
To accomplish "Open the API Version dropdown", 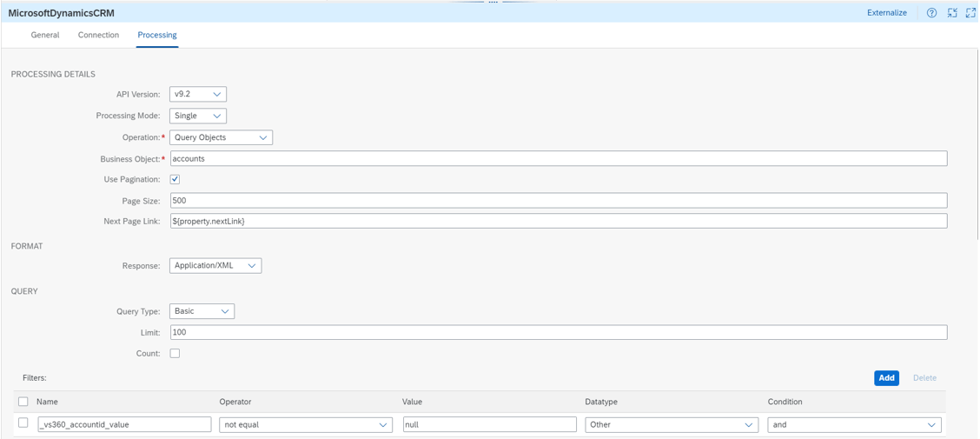I will coord(197,94).
